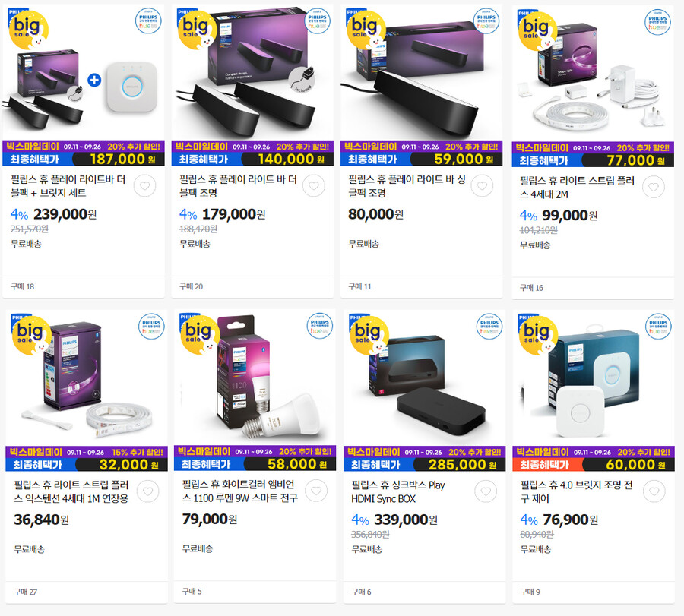The height and width of the screenshot is (616, 684).
Task: Click the 32,000원 15% 추가 할인 banner
Action: [x=87, y=459]
